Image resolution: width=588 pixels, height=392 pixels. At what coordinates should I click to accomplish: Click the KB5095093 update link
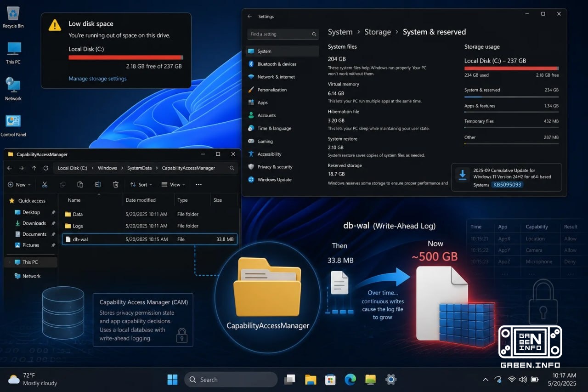click(x=507, y=185)
